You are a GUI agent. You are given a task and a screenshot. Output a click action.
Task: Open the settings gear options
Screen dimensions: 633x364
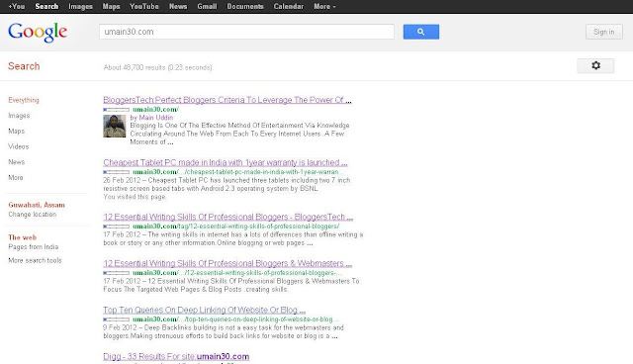(595, 66)
